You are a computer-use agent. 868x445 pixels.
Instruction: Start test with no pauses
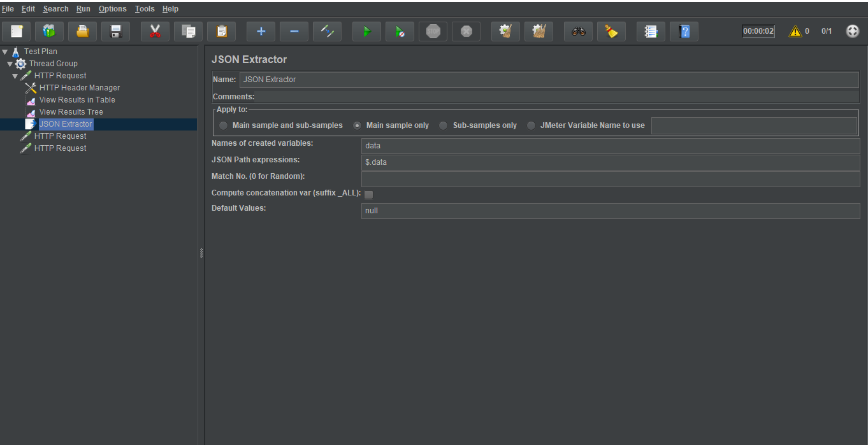tap(400, 31)
